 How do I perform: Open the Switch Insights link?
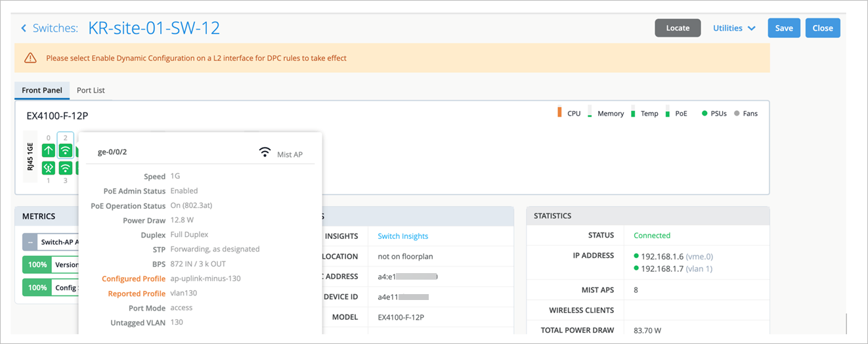(402, 236)
